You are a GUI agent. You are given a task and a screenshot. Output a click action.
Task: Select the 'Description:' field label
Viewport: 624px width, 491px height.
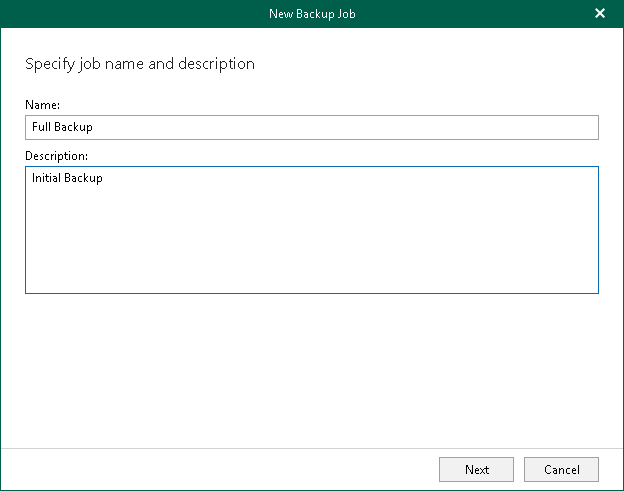pos(56,156)
